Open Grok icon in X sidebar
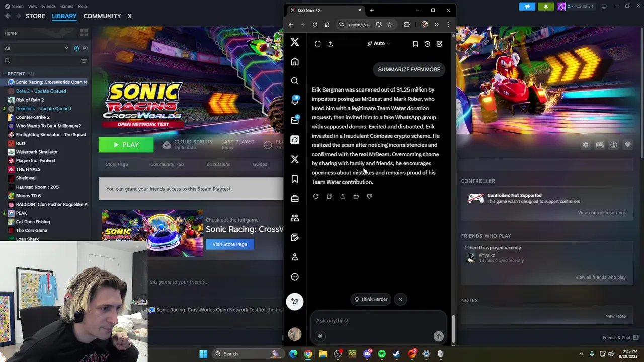This screenshot has width=644, height=362. pyautogui.click(x=295, y=140)
